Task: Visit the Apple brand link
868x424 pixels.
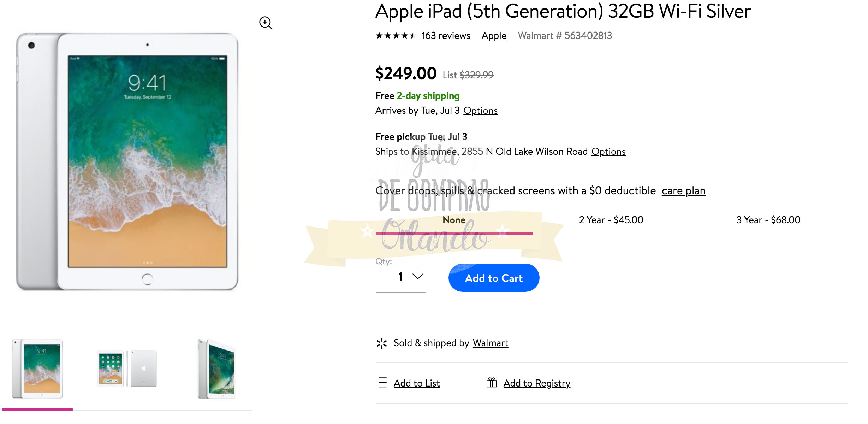Action: pyautogui.click(x=494, y=36)
